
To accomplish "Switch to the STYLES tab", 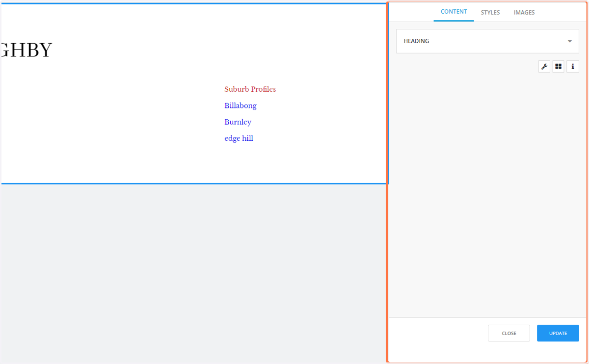I will point(490,12).
